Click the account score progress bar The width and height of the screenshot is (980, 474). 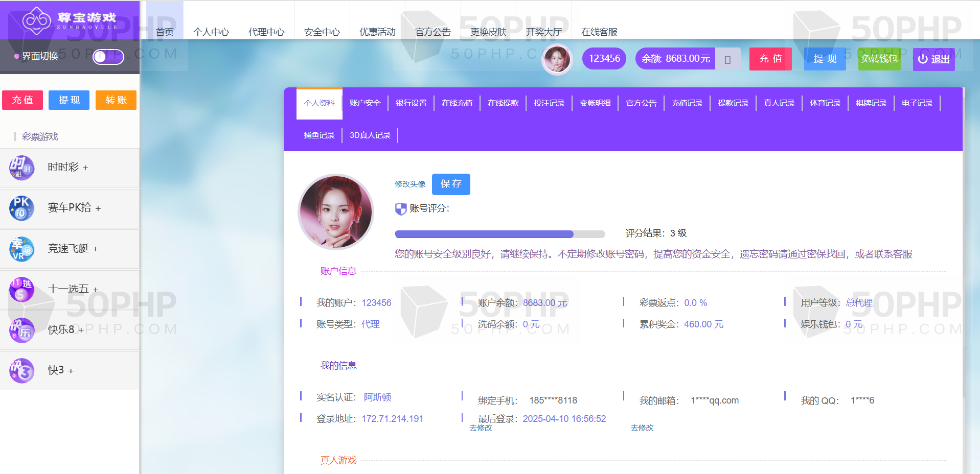499,234
